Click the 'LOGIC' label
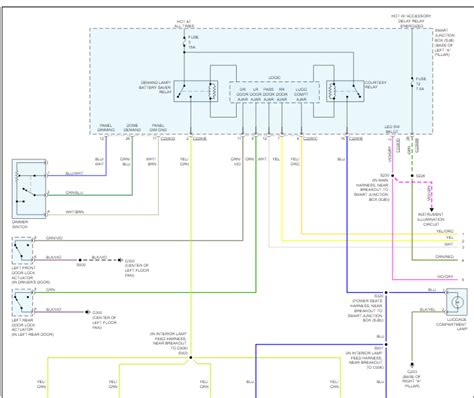474x398 pixels. click(274, 78)
